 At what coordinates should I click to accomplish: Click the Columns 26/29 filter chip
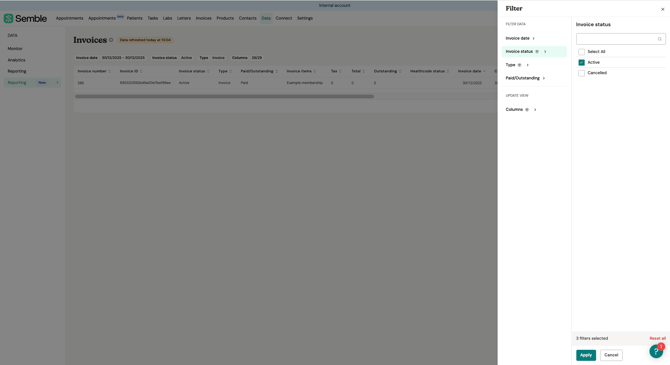click(x=247, y=58)
